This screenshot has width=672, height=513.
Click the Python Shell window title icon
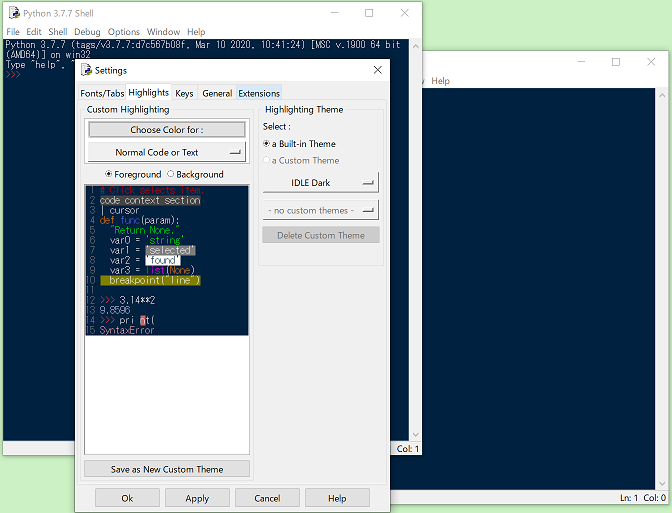(x=14, y=13)
